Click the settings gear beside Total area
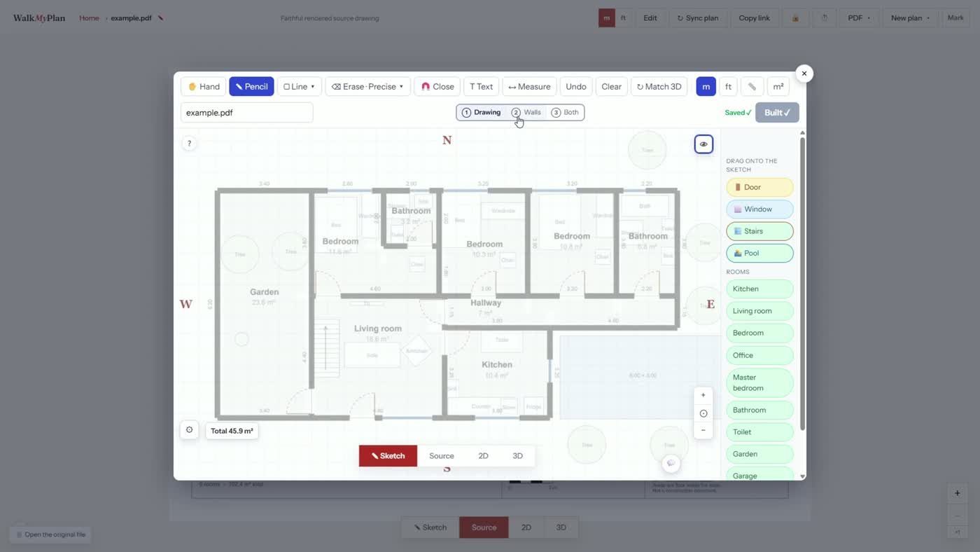 tap(189, 430)
